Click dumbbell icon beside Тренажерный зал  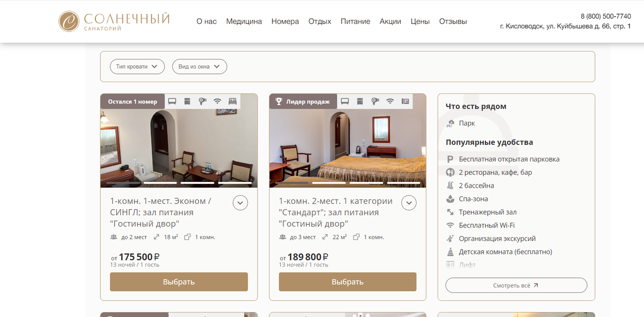450,212
